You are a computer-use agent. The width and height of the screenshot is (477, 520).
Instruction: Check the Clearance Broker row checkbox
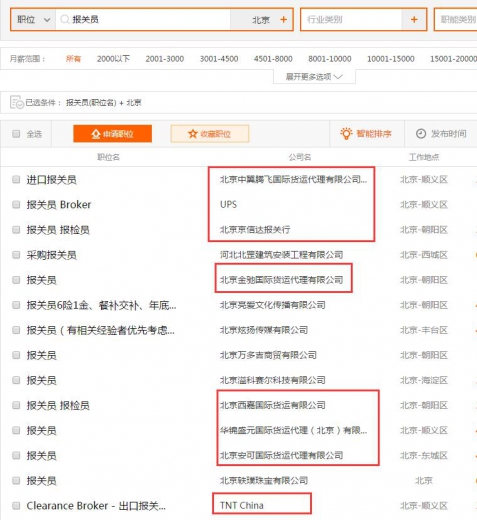16,506
